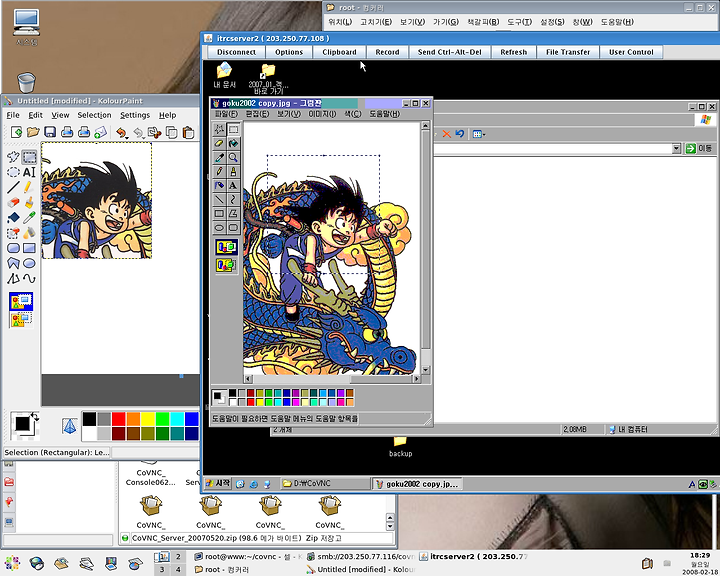The image size is (720, 576).
Task: Select MS Paint eraser tool
Action: click(219, 143)
